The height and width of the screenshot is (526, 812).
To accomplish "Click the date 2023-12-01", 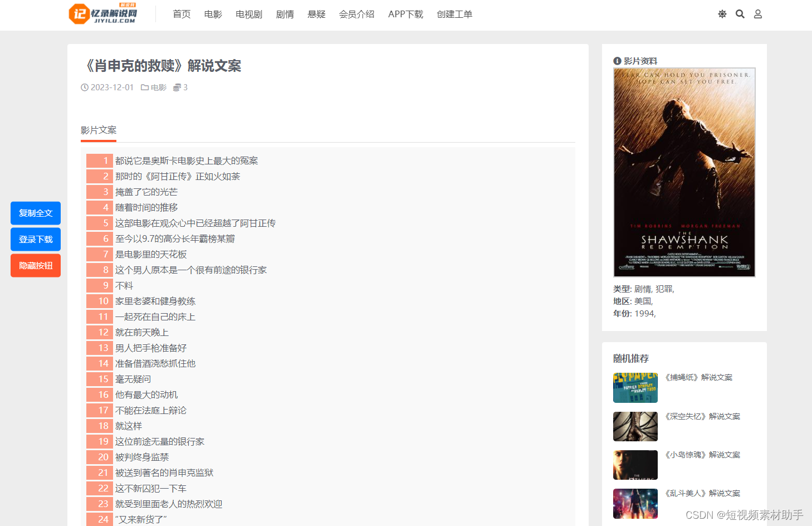I will [x=112, y=87].
